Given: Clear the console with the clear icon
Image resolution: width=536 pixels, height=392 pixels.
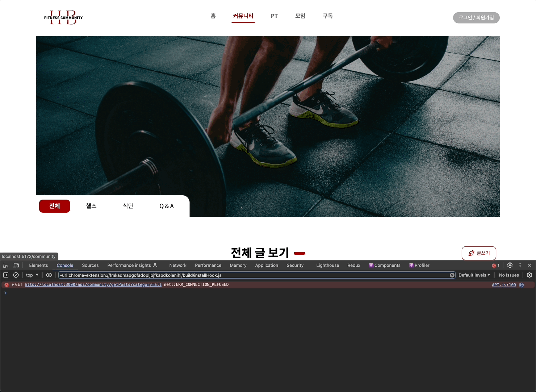Looking at the screenshot, I should (x=16, y=275).
